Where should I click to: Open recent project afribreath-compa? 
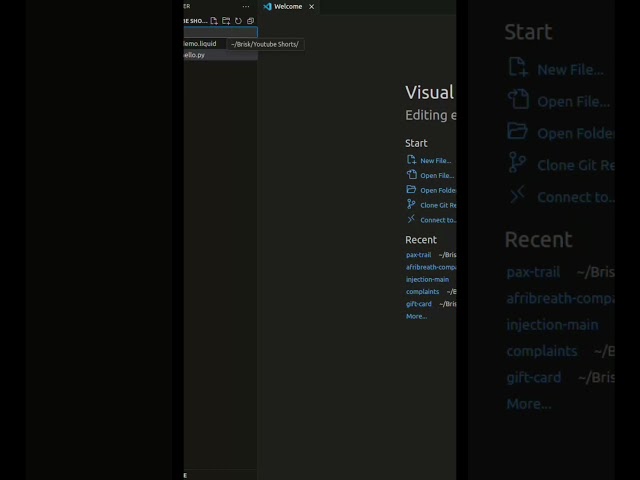click(431, 267)
